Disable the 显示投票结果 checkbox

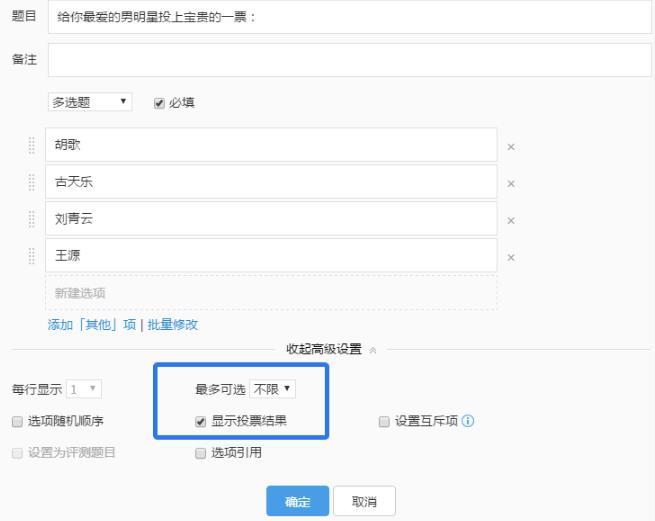pos(201,421)
